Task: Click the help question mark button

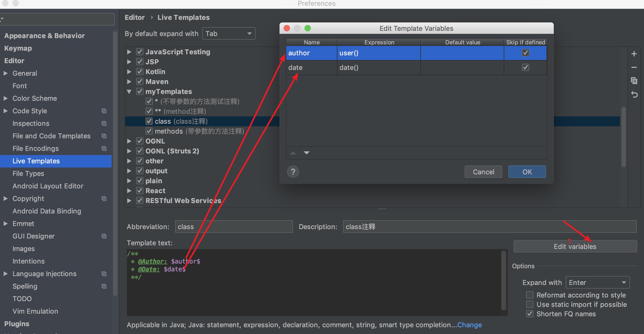Action: pos(293,172)
